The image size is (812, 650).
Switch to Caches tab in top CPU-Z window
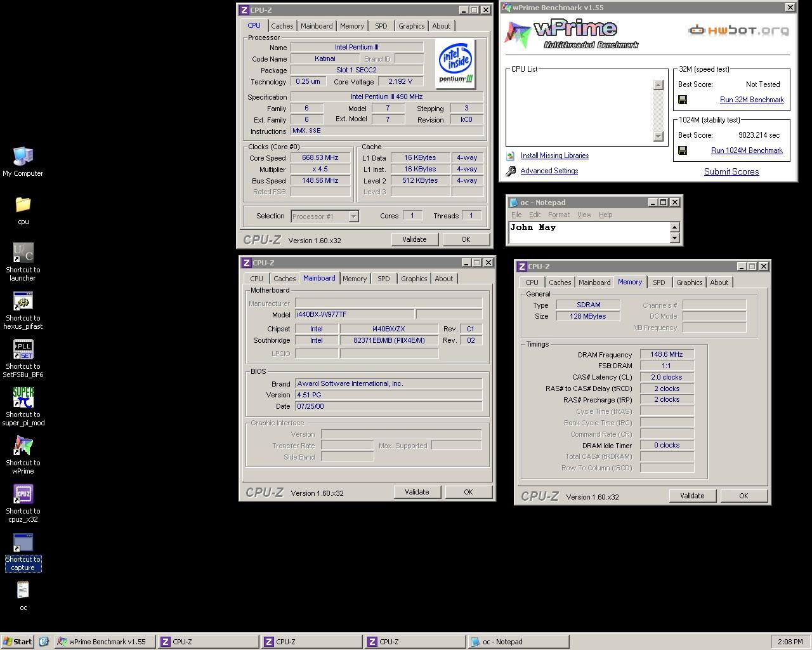282,26
